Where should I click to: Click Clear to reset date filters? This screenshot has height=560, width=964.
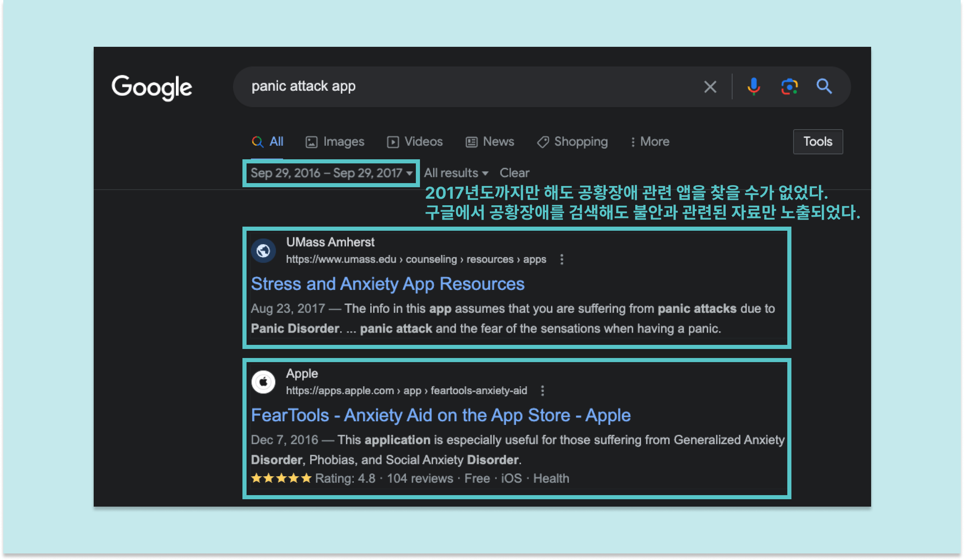coord(514,173)
